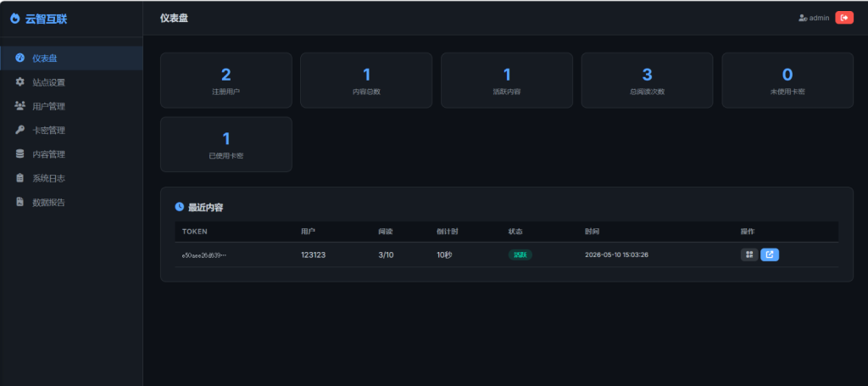
Task: Click the 未使用卡密 stat card
Action: click(x=787, y=81)
